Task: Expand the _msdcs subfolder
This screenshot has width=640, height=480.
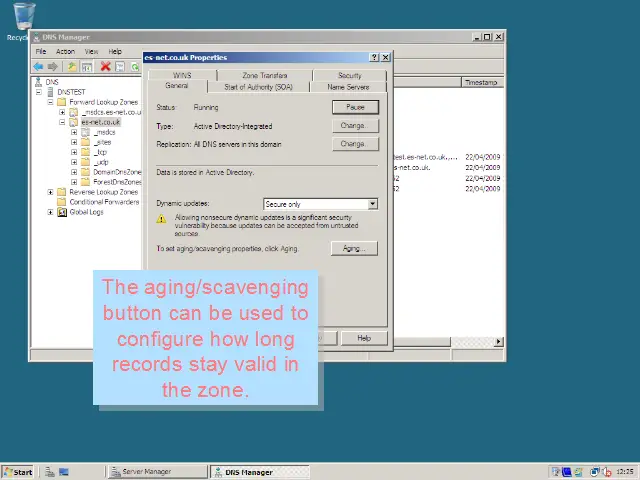Action: tap(74, 132)
